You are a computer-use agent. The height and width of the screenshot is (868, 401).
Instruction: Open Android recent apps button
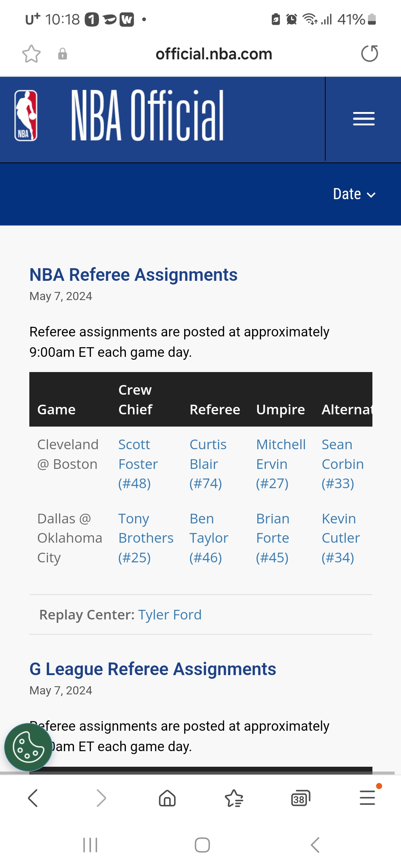(90, 845)
